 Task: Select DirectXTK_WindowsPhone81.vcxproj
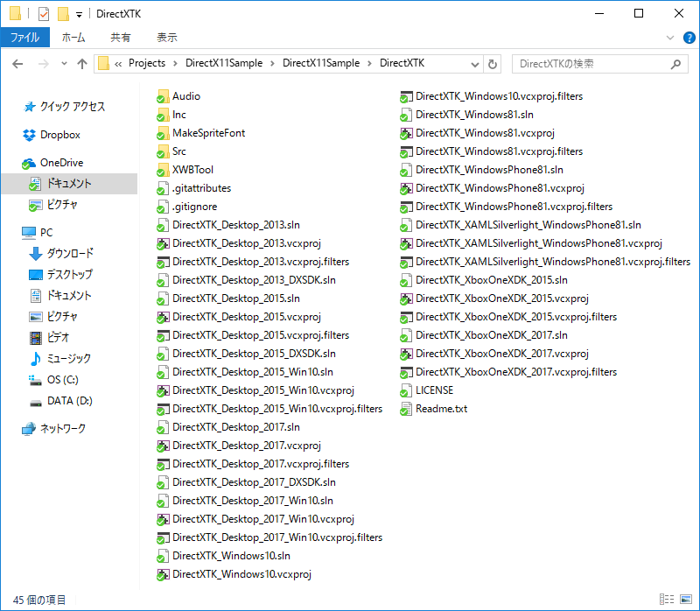[492, 188]
